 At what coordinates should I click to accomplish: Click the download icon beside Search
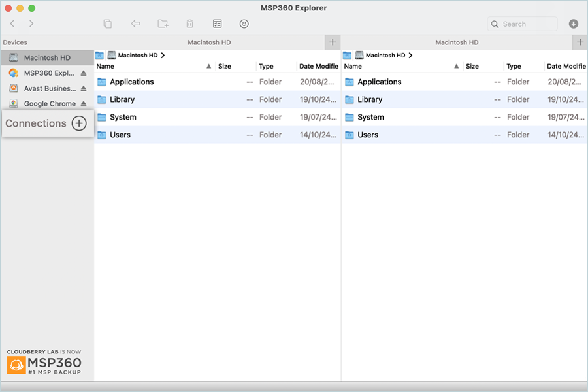[574, 24]
